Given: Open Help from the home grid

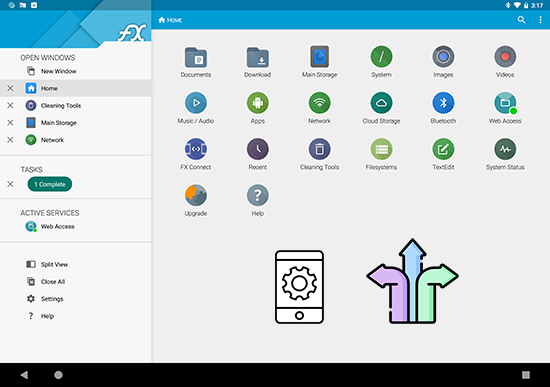Looking at the screenshot, I should tap(257, 201).
